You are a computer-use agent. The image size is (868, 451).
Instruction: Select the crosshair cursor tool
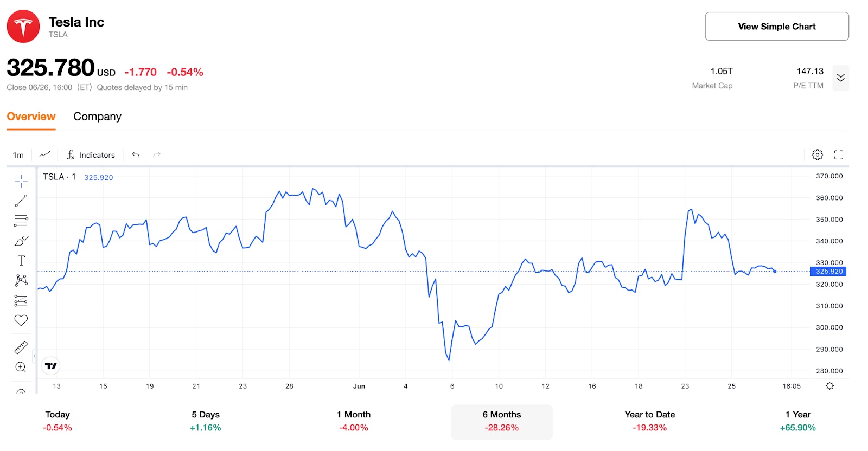coord(21,181)
